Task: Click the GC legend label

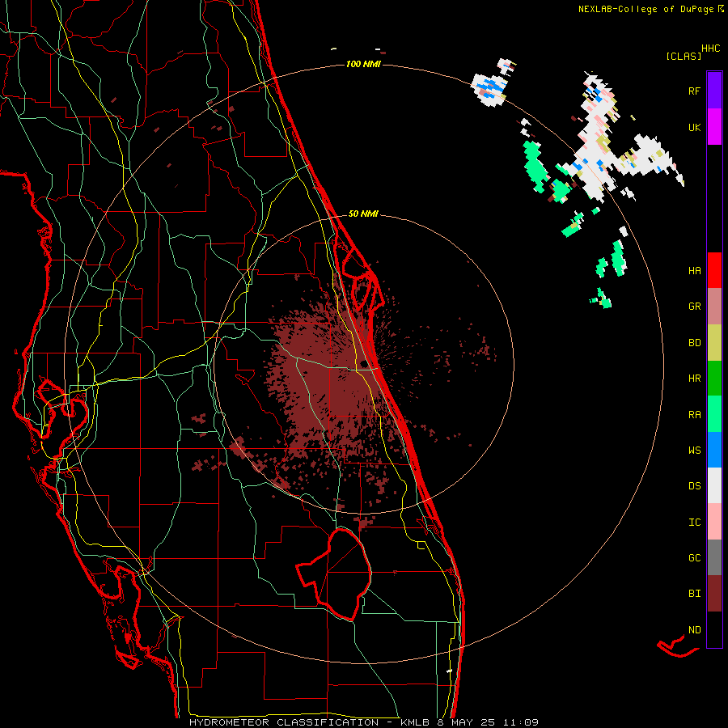Action: [694, 558]
